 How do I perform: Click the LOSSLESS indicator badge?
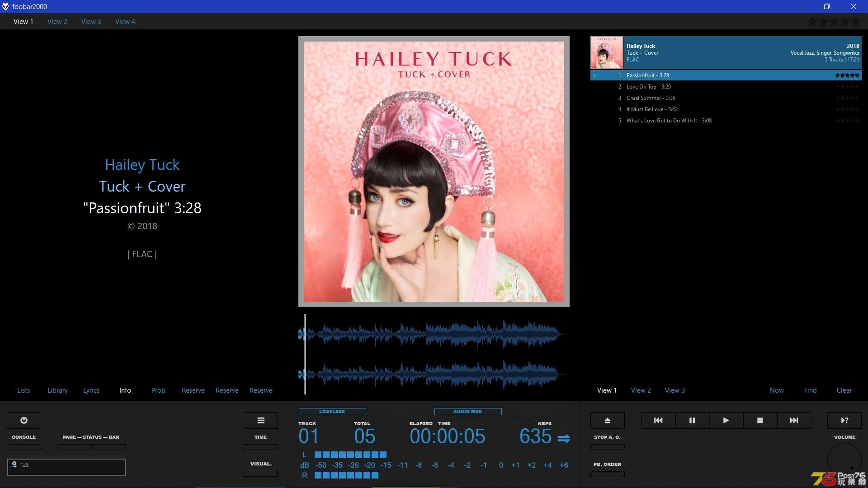(332, 411)
